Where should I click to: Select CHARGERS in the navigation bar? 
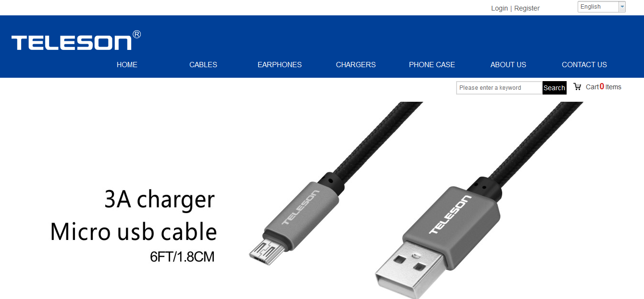click(356, 65)
